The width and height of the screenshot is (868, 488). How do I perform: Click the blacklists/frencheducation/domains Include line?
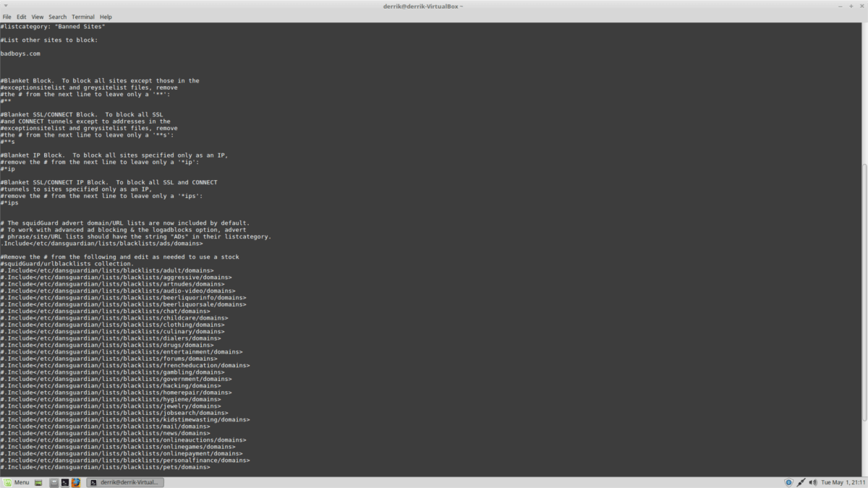(x=125, y=365)
